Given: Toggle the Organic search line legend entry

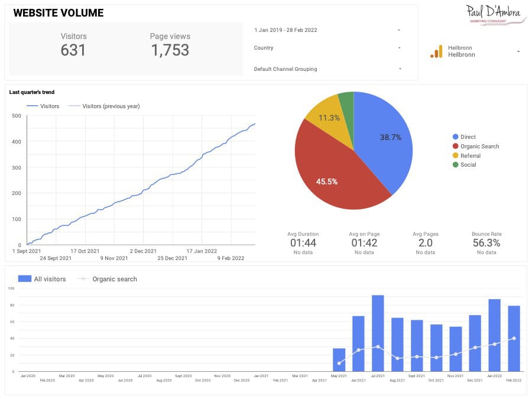Looking at the screenshot, I should pos(107,279).
